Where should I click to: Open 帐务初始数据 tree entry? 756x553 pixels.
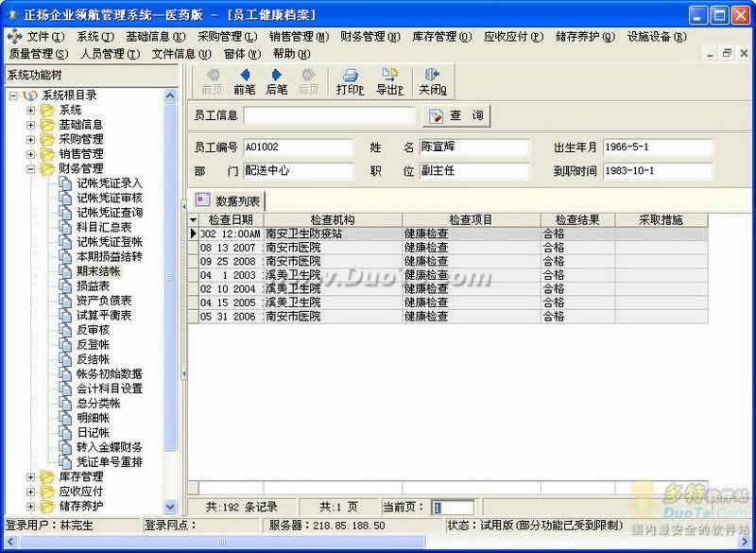tap(110, 374)
